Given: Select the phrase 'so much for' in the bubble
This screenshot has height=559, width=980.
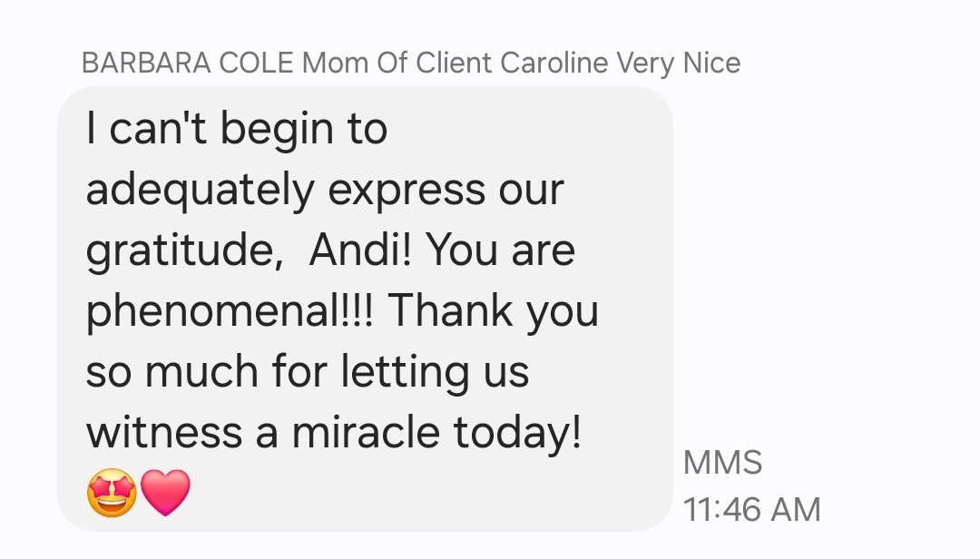Looking at the screenshot, I should pyautogui.click(x=206, y=371).
